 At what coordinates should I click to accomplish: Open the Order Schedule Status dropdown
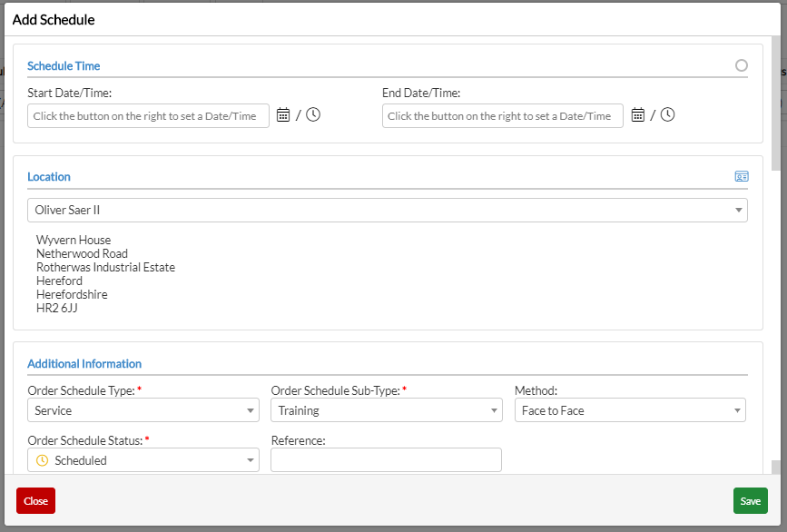143,460
